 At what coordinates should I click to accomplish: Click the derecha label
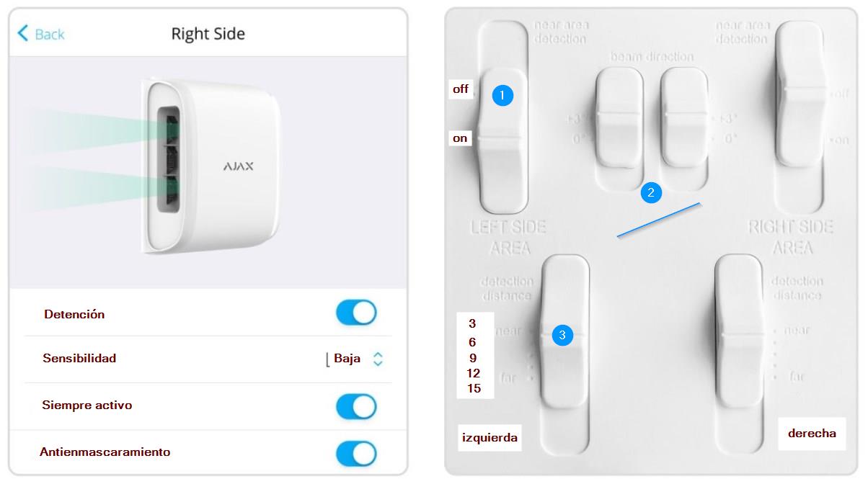coord(812,434)
